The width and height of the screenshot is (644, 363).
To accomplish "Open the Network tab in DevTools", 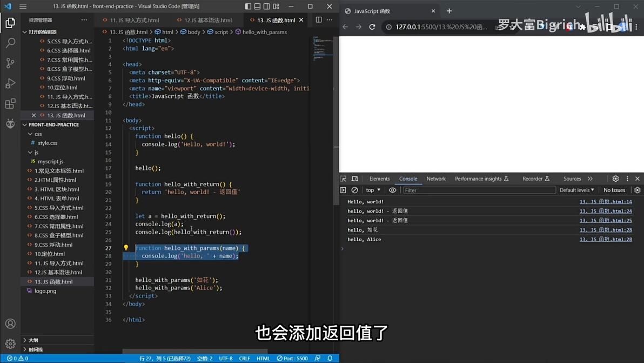I will tap(436, 179).
